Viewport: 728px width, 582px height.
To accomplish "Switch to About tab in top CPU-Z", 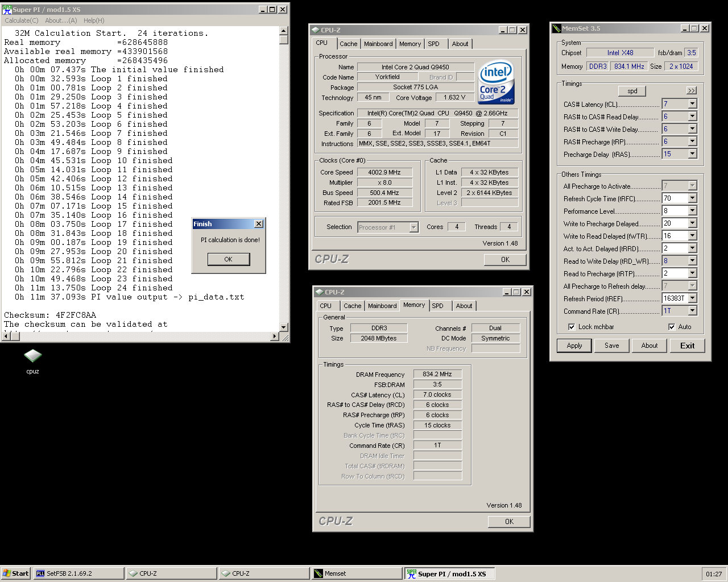I will (x=460, y=44).
